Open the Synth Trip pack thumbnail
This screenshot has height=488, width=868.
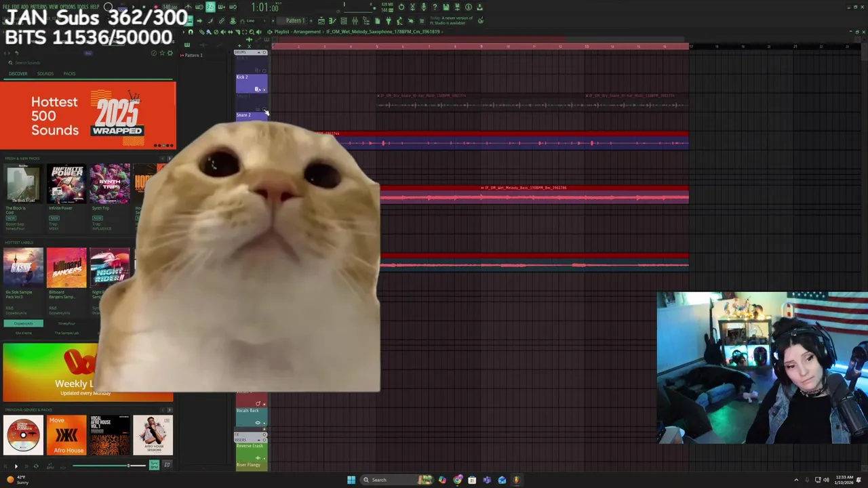(x=109, y=183)
